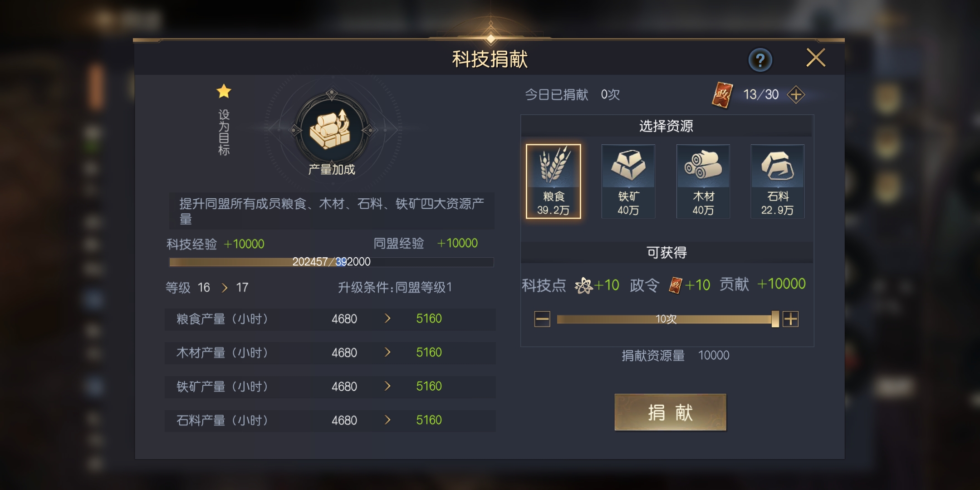Toggle the 设为目标 star icon

224,91
